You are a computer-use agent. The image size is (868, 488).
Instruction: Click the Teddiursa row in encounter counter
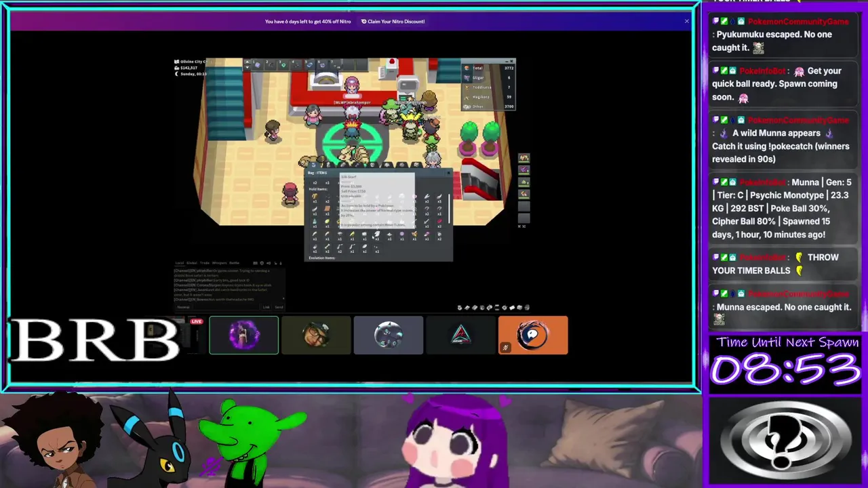(x=488, y=87)
